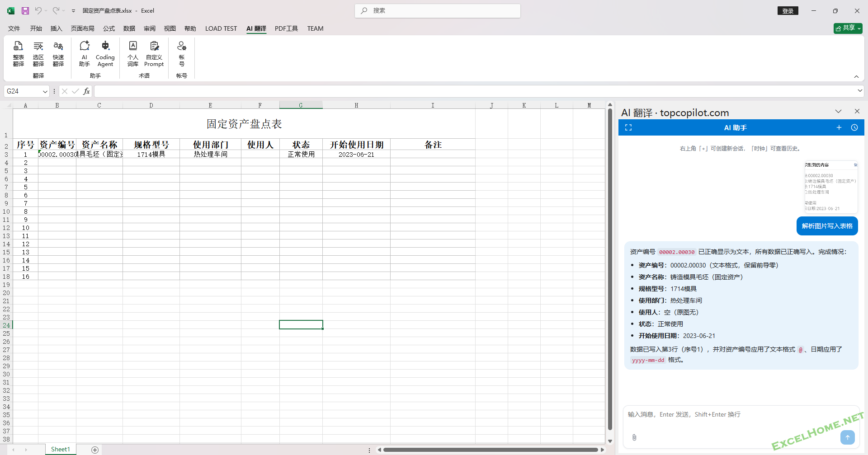Click the insert function fx icon
The width and height of the screenshot is (868, 455).
pos(86,91)
